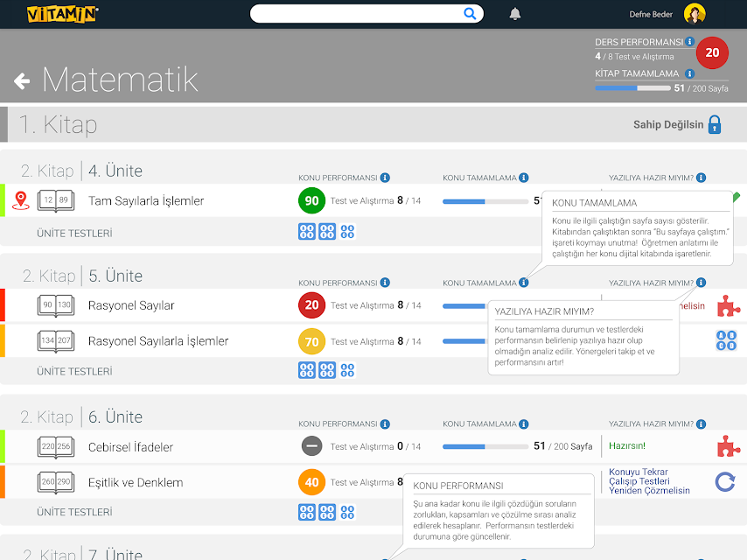Click Defne Beder username
The width and height of the screenshot is (747, 560).
click(x=651, y=14)
